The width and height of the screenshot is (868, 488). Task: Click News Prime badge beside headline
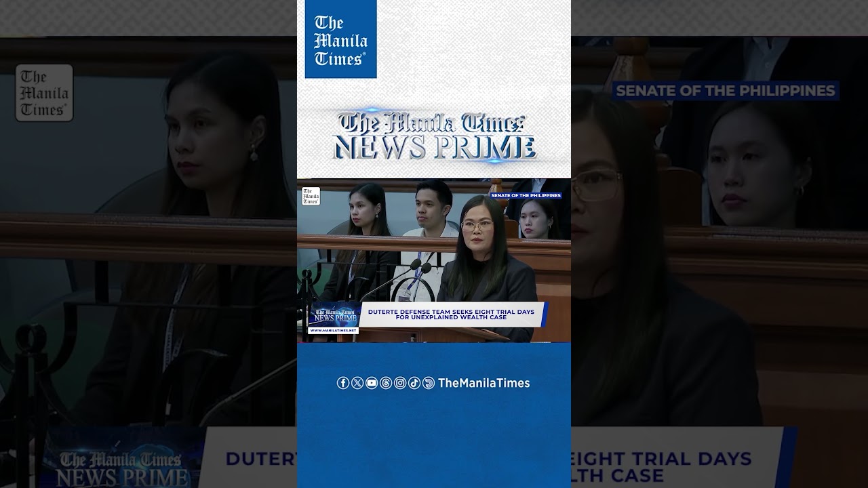[x=333, y=316]
